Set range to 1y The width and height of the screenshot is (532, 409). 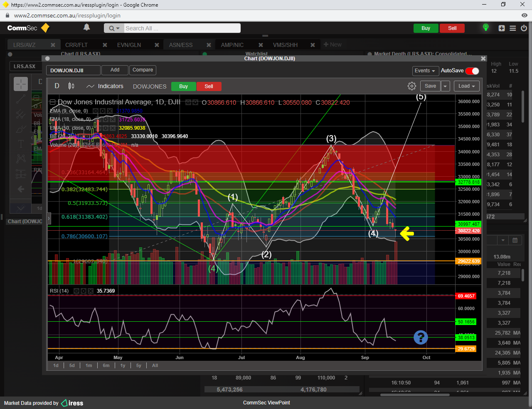click(x=123, y=366)
